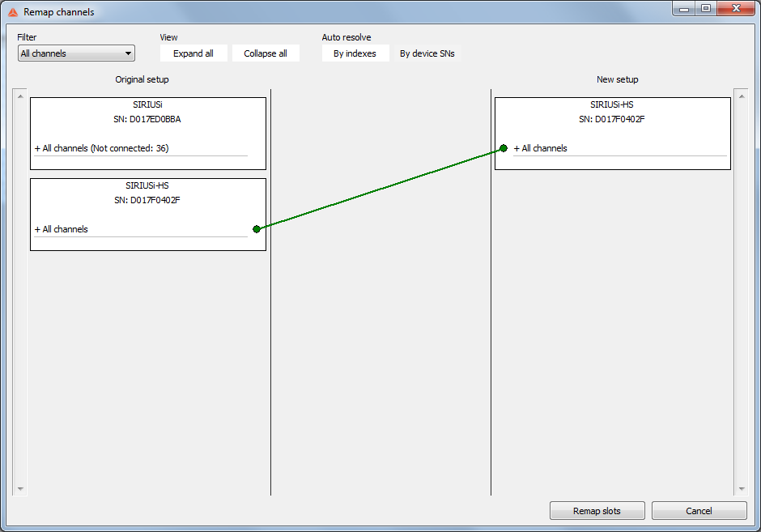The width and height of the screenshot is (761, 532).
Task: Click the New setup heading
Action: [618, 79]
